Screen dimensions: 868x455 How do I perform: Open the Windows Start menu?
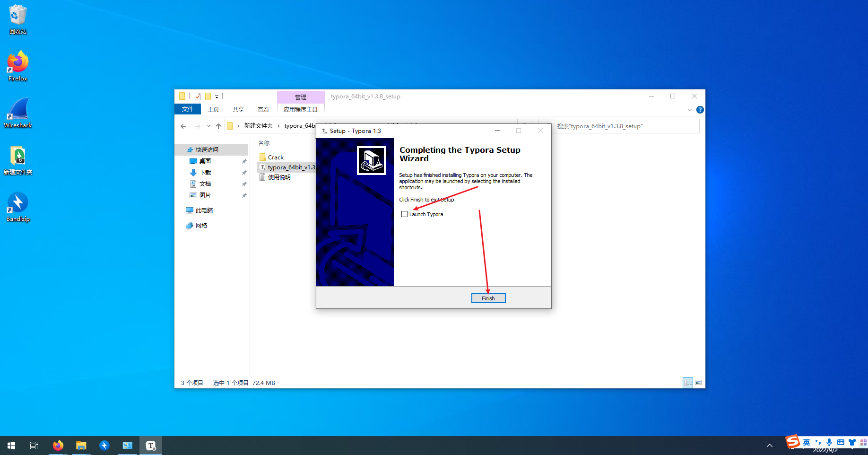11,446
